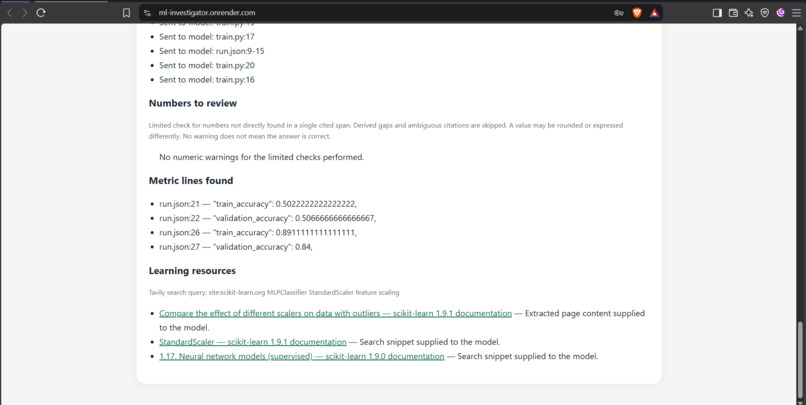The width and height of the screenshot is (806, 405).
Task: Select 'Sent to model: train.py:20' row
Action: [207, 66]
